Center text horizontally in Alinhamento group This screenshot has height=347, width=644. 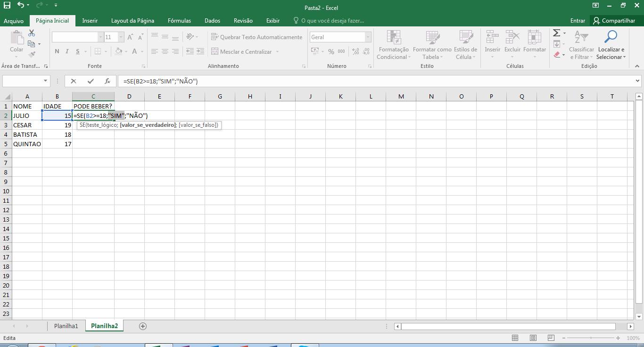165,51
